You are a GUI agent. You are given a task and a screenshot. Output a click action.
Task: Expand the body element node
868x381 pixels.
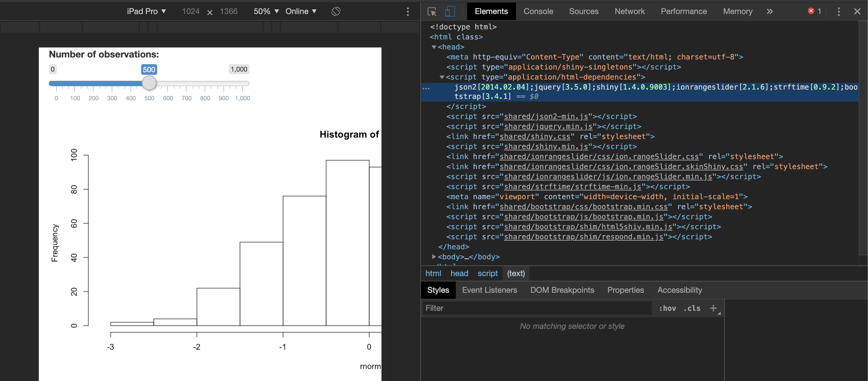point(434,256)
